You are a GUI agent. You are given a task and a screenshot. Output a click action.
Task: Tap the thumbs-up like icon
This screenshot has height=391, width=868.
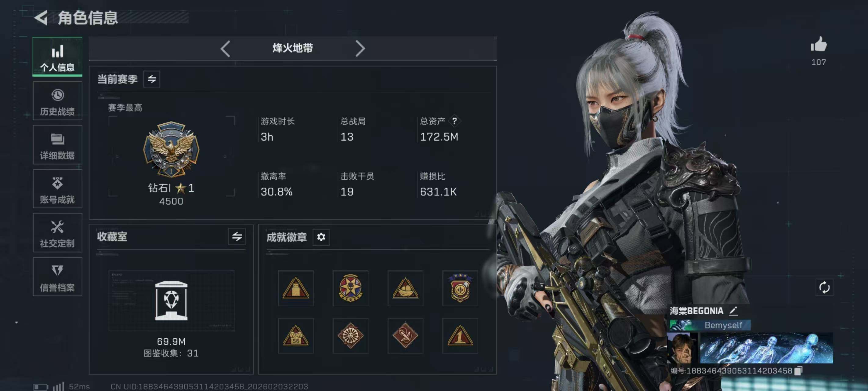coord(819,45)
